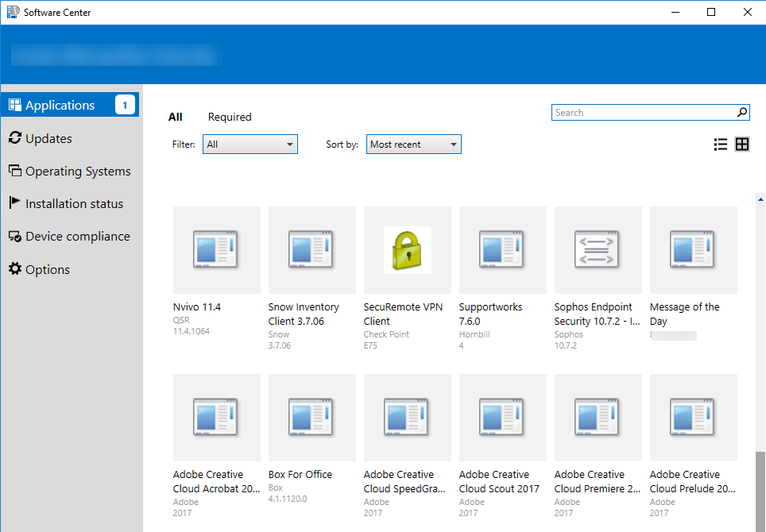Select Updates in the sidebar
The width and height of the screenshot is (766, 532).
(x=48, y=137)
